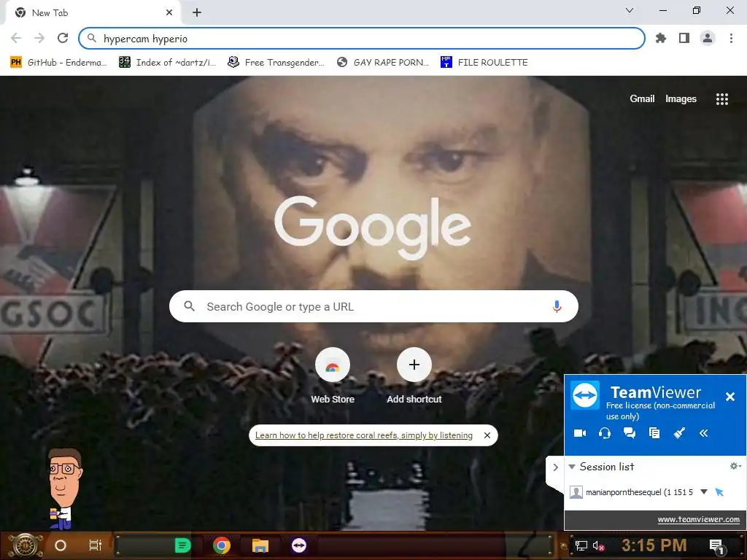Viewport: 747px width, 560px height.
Task: Open TeamViewer chat bubbles
Action: click(x=630, y=433)
